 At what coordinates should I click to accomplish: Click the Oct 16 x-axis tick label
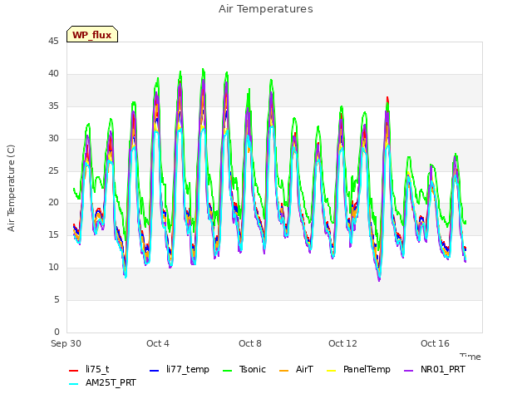tap(435, 343)
